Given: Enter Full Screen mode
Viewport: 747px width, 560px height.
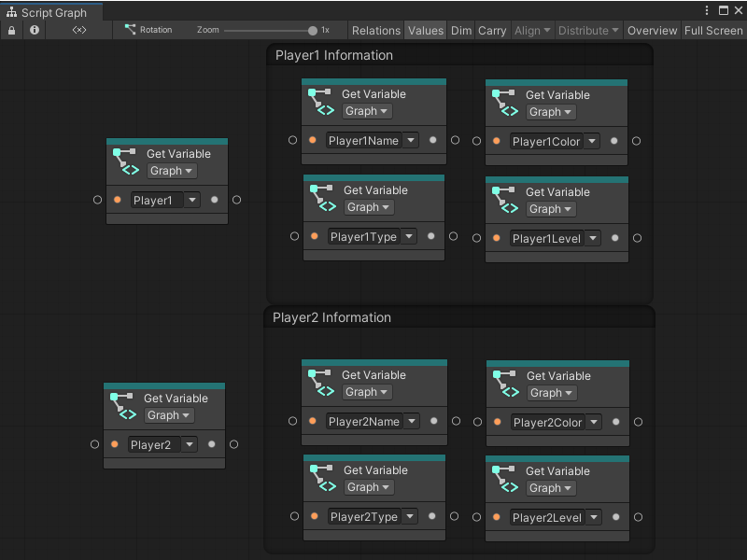Looking at the screenshot, I should (x=713, y=30).
